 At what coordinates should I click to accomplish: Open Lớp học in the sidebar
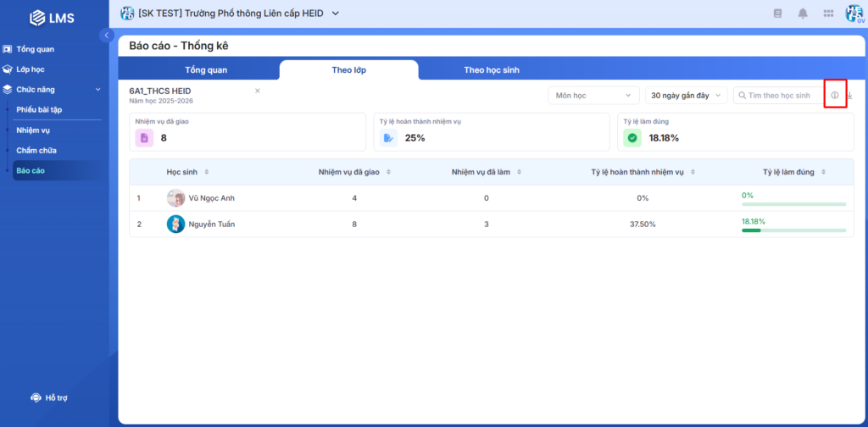31,69
